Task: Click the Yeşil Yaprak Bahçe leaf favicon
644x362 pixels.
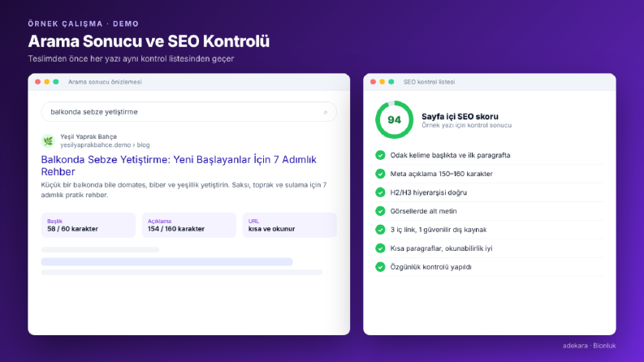Action: pos(48,140)
